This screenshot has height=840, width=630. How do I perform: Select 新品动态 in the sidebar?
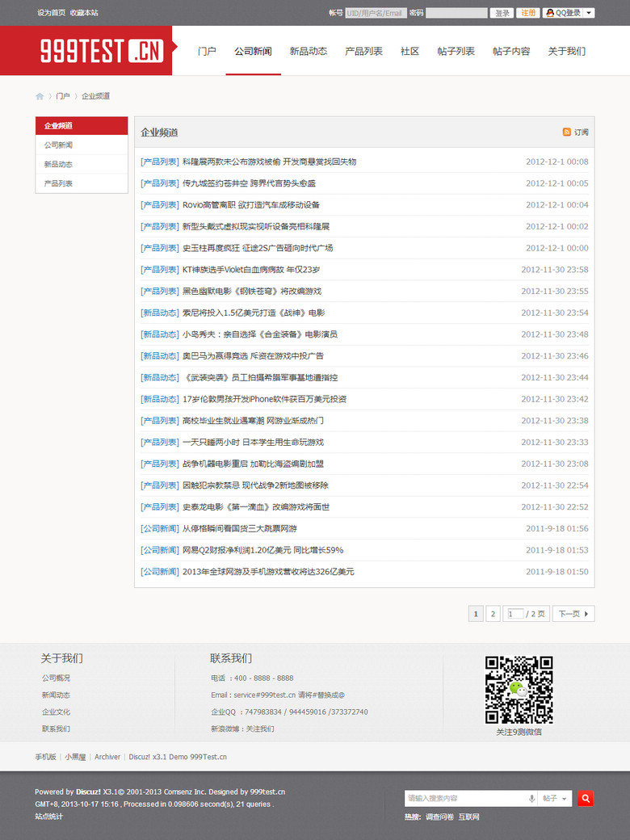(82, 165)
